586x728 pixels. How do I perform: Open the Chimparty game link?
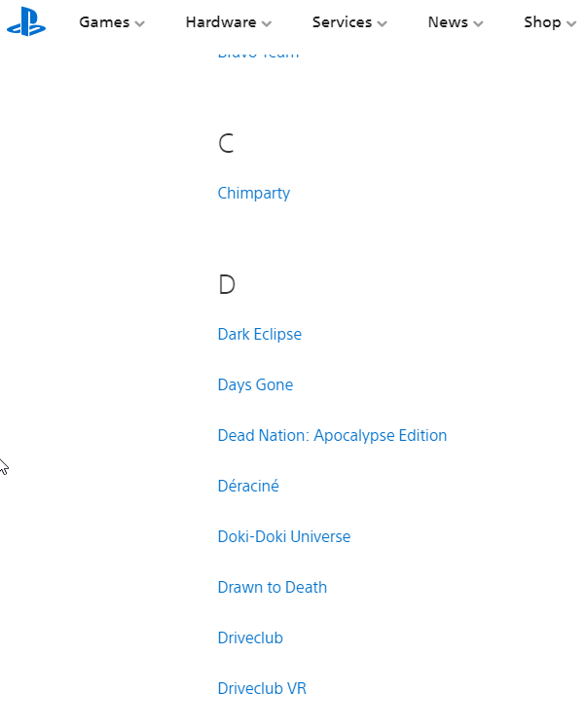tap(254, 193)
